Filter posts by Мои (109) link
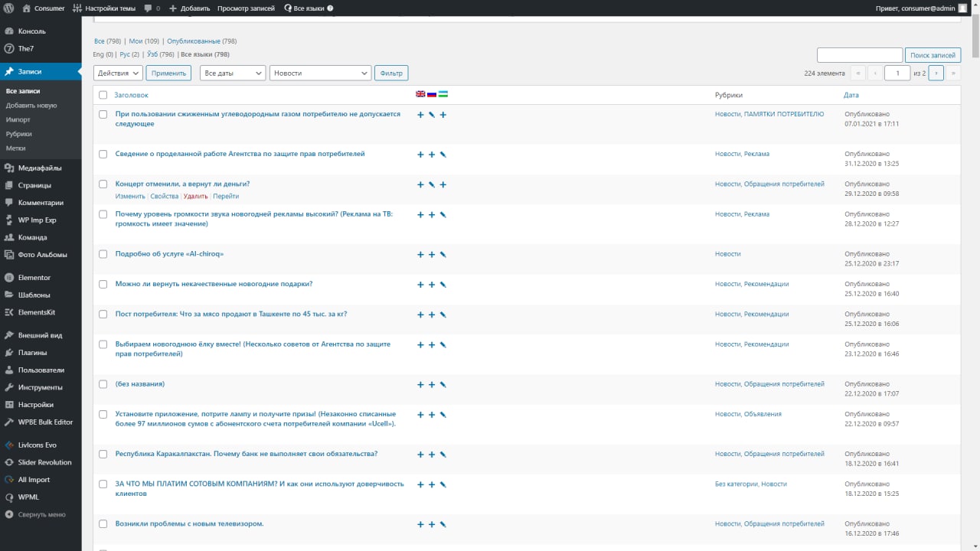Image resolution: width=980 pixels, height=551 pixels. [x=144, y=41]
